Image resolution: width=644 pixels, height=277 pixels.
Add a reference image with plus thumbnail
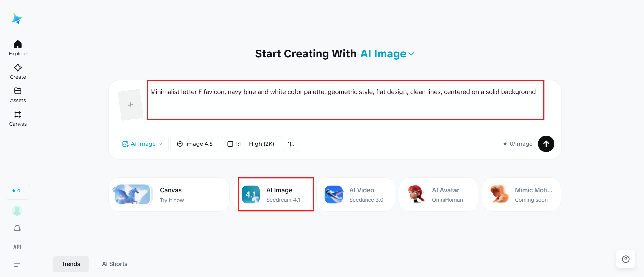(x=131, y=105)
